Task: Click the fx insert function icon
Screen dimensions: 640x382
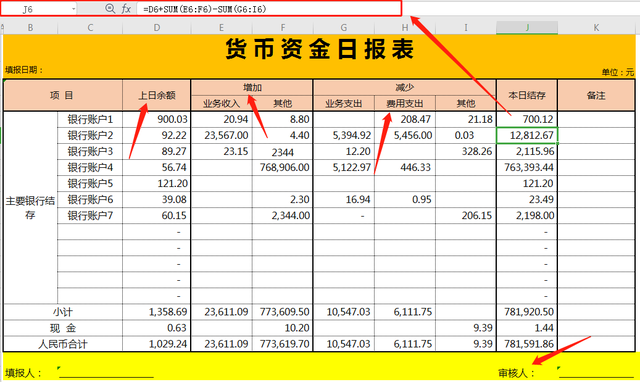Action: point(126,9)
